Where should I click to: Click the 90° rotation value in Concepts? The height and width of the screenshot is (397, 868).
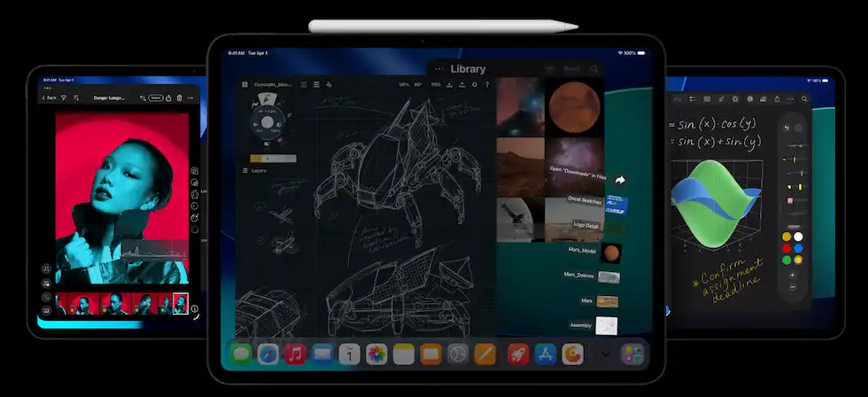(418, 85)
